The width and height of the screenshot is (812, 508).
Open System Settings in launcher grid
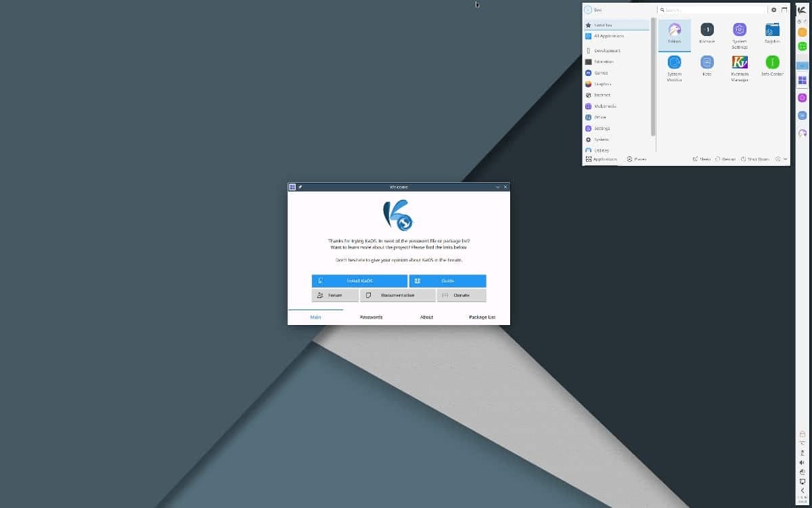[740, 33]
